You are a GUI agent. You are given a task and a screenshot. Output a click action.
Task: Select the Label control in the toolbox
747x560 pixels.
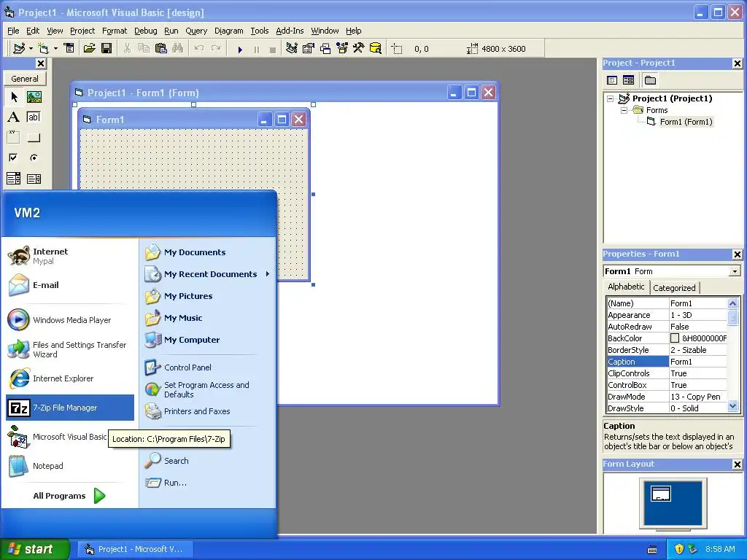coord(14,117)
